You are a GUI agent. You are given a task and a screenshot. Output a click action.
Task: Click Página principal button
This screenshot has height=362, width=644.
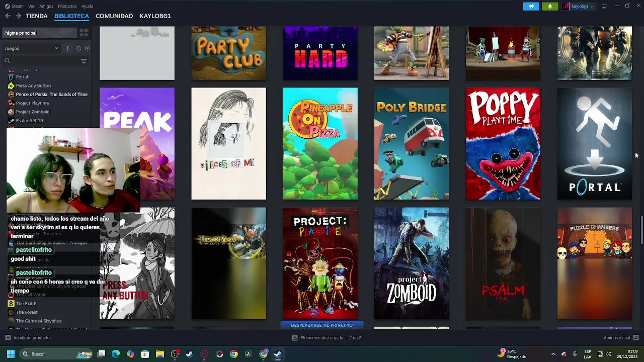(39, 33)
